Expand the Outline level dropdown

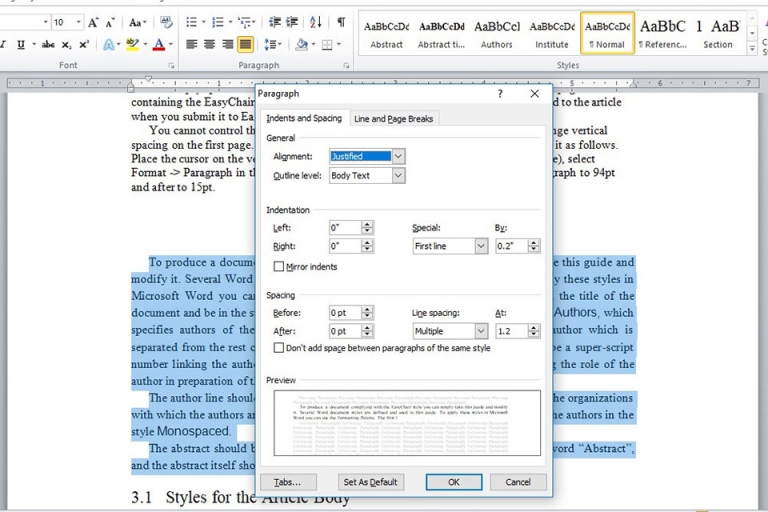point(399,175)
